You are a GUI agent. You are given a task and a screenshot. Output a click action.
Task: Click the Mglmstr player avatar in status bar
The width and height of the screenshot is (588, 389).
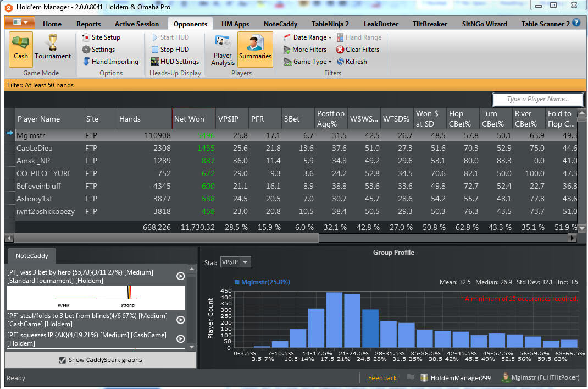506,377
